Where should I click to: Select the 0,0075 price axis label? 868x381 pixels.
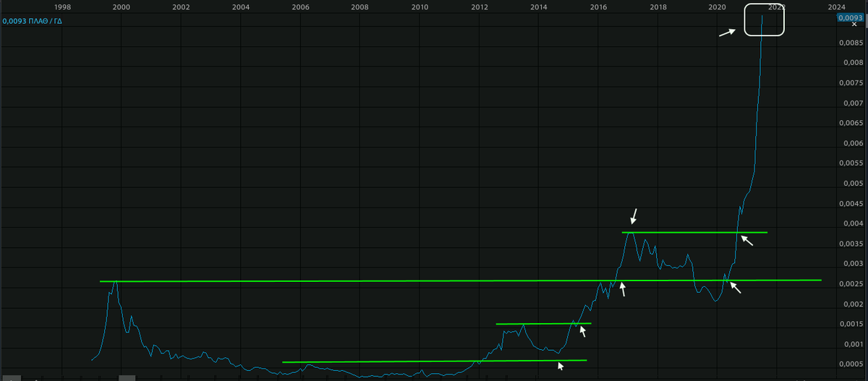coord(853,83)
